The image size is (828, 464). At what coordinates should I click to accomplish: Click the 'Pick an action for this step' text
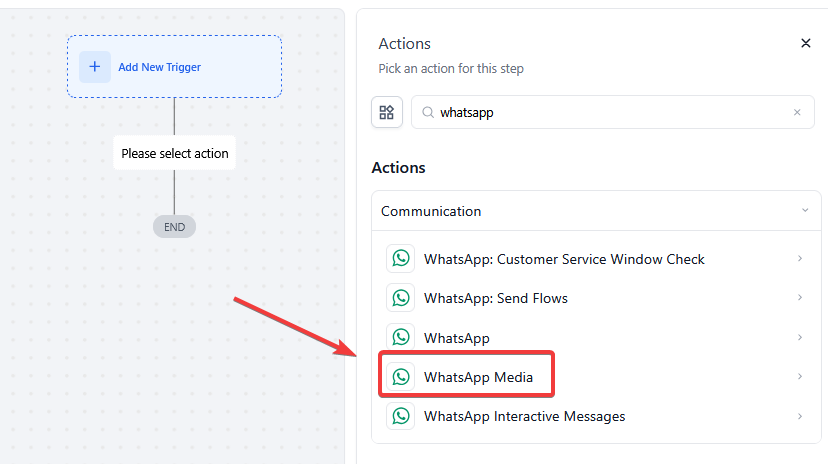(451, 69)
